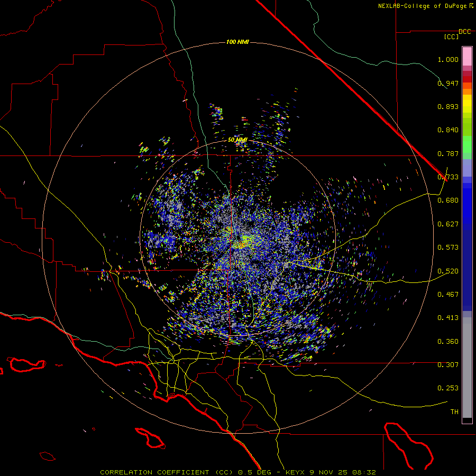Select the 0.253 legend value
476x476 pixels.
(448, 388)
